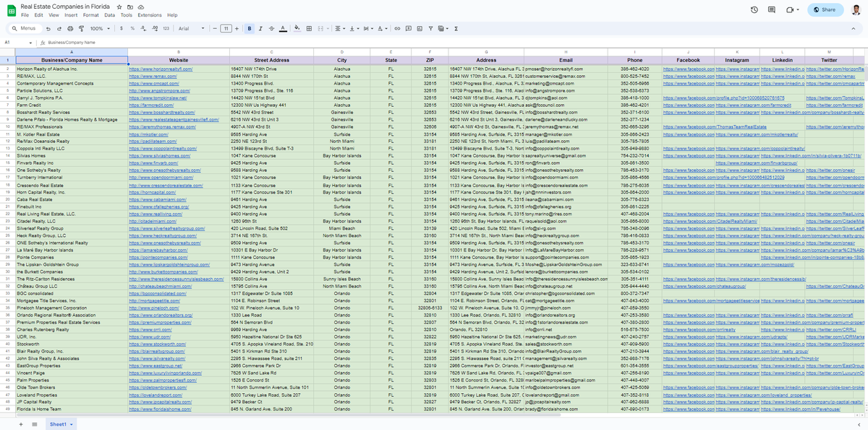Print the spreadsheet using the printer icon
868x430 pixels.
[x=69, y=28]
